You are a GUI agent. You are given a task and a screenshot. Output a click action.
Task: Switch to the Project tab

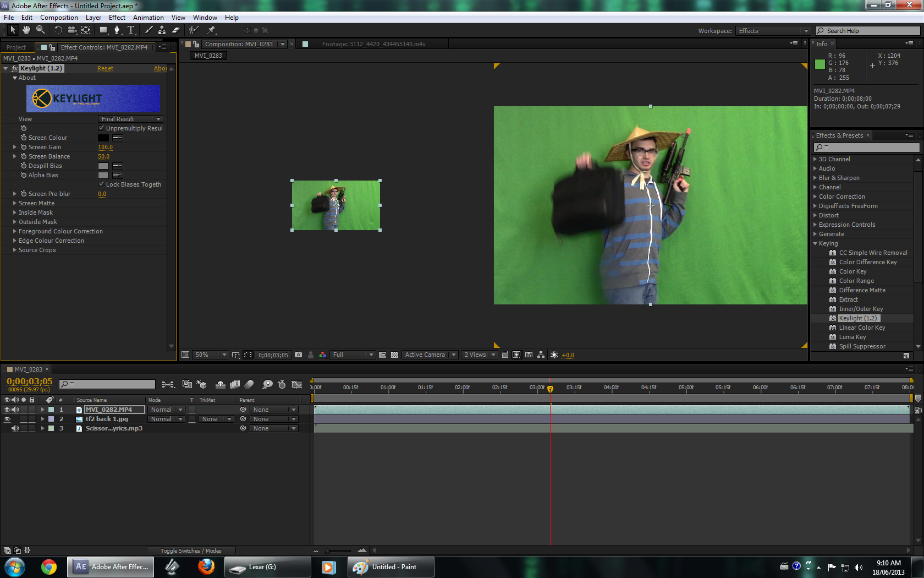point(16,47)
